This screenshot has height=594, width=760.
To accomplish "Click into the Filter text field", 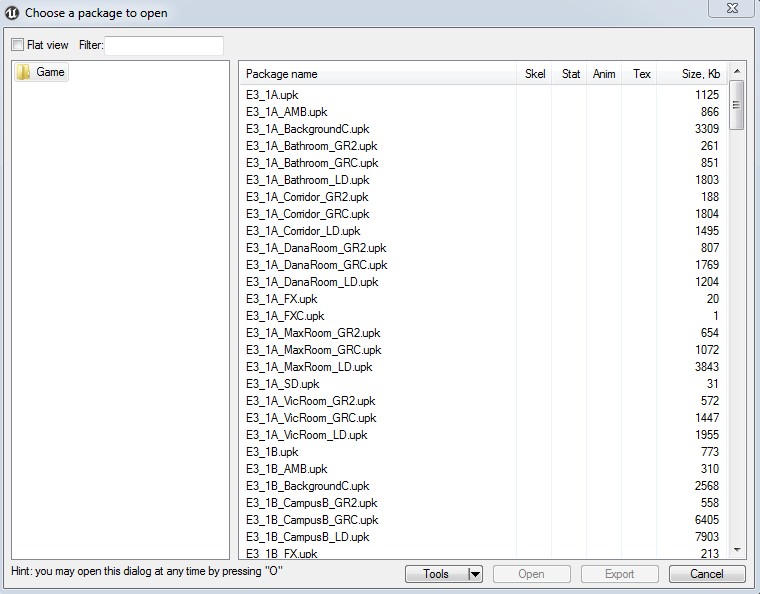I will pyautogui.click(x=164, y=46).
